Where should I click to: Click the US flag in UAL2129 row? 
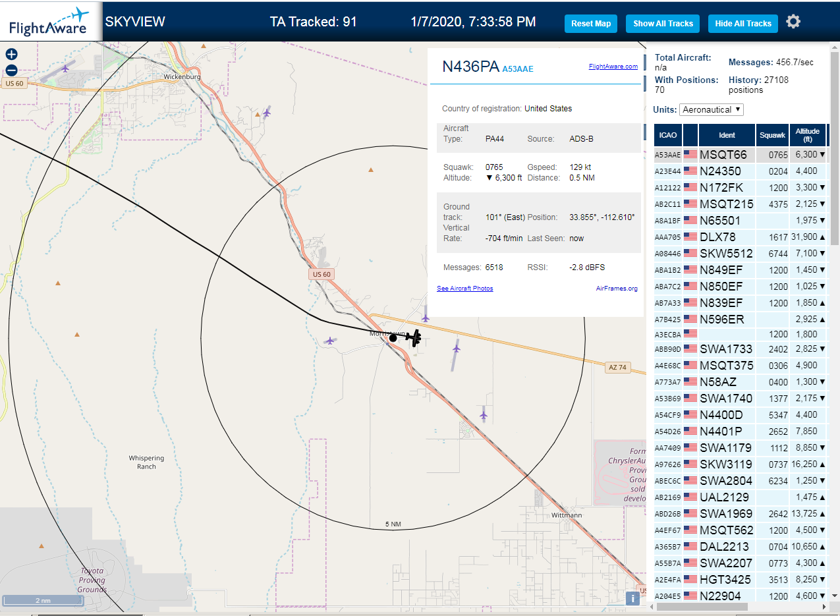click(x=690, y=497)
